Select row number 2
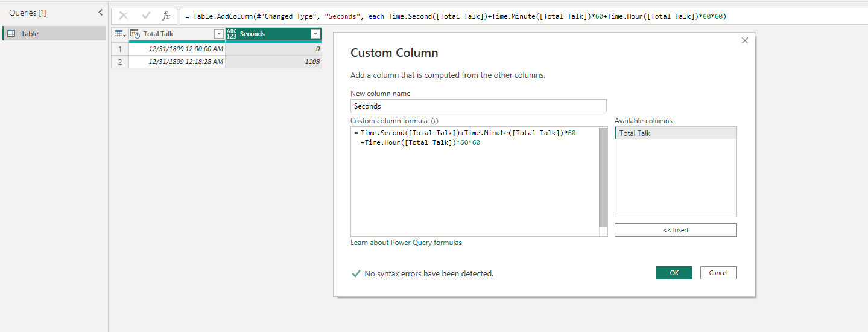 (x=120, y=62)
